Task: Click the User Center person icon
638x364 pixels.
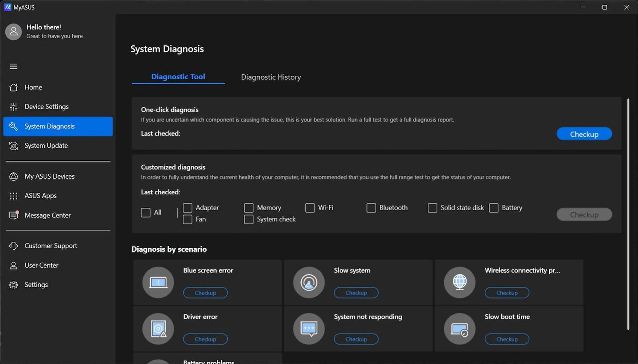Action: click(x=14, y=265)
